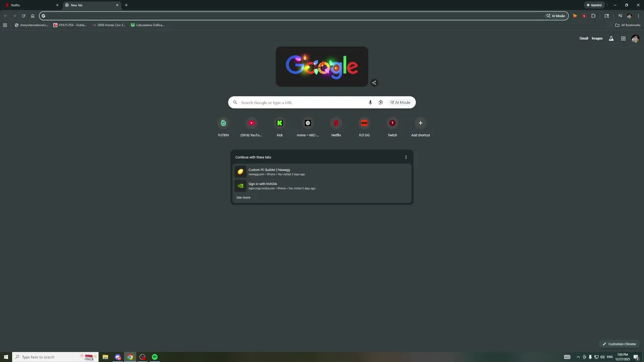The image size is (644, 362).
Task: Add a new shortcut
Action: click(x=421, y=127)
